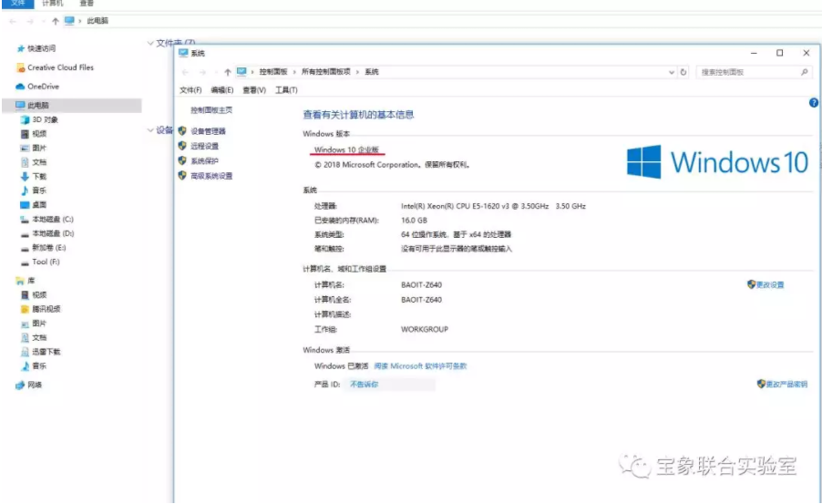The height and width of the screenshot is (504, 822).
Task: Open 腾讯视频 library in sidebar
Action: tap(46, 309)
